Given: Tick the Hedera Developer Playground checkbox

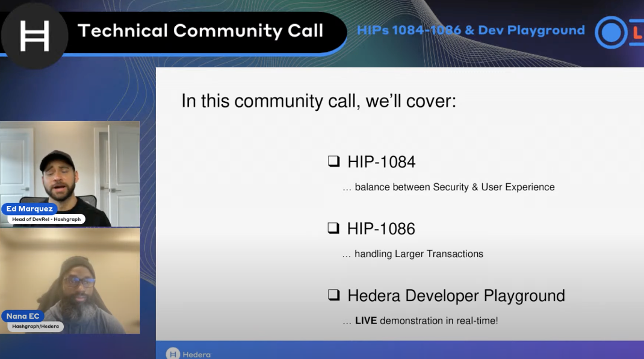Looking at the screenshot, I should [333, 295].
